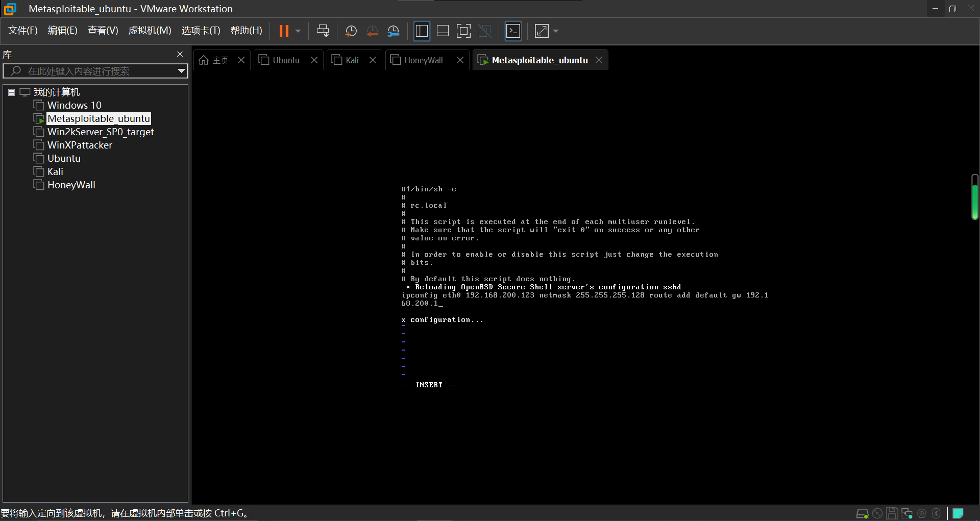The width and height of the screenshot is (980, 521).
Task: Close the Ubuntu tab
Action: click(x=314, y=60)
